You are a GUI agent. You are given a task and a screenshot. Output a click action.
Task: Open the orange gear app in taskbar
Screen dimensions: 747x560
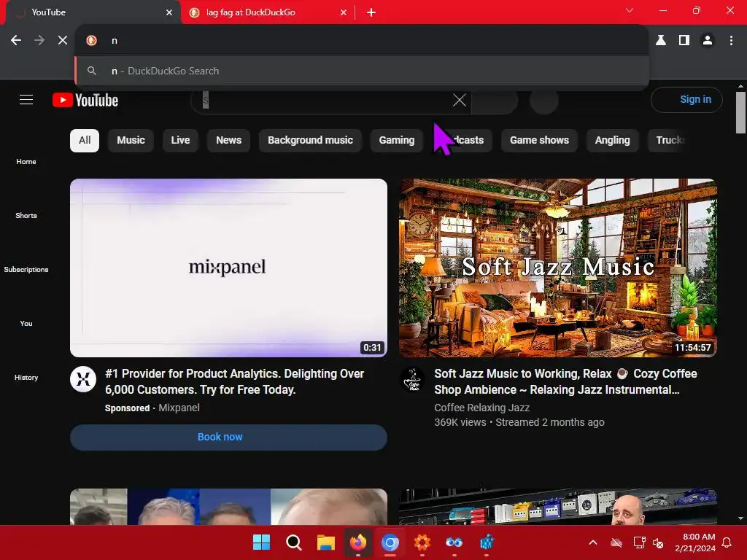tap(422, 542)
